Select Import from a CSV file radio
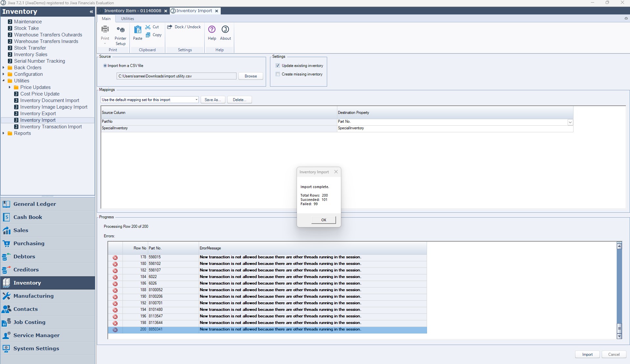 coord(105,66)
